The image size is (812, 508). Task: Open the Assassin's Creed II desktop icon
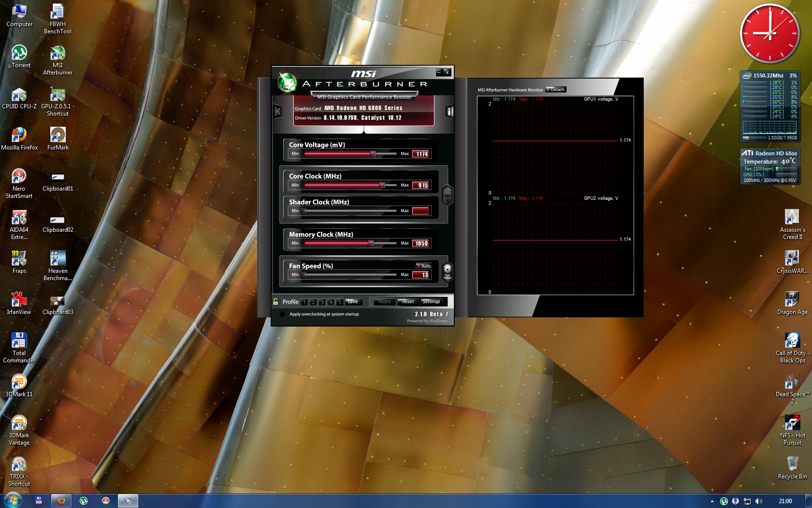click(792, 225)
